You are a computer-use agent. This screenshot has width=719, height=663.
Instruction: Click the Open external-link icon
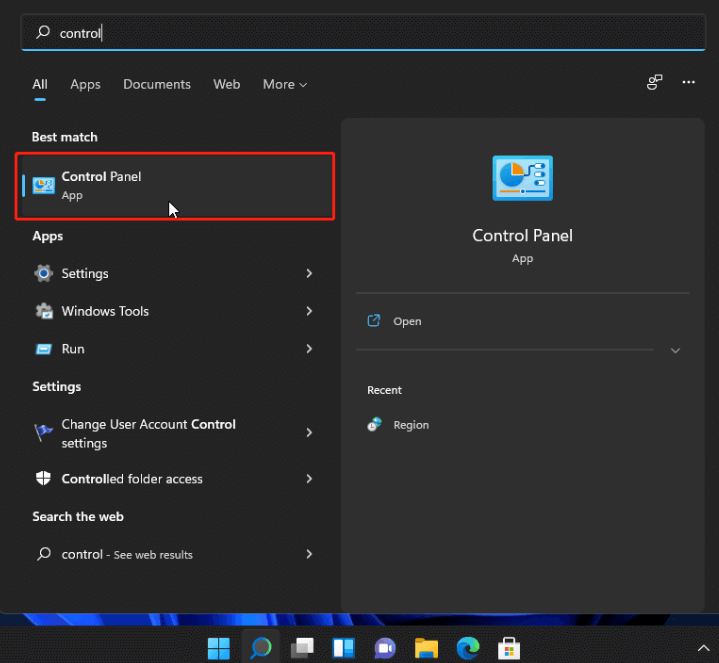click(x=374, y=320)
